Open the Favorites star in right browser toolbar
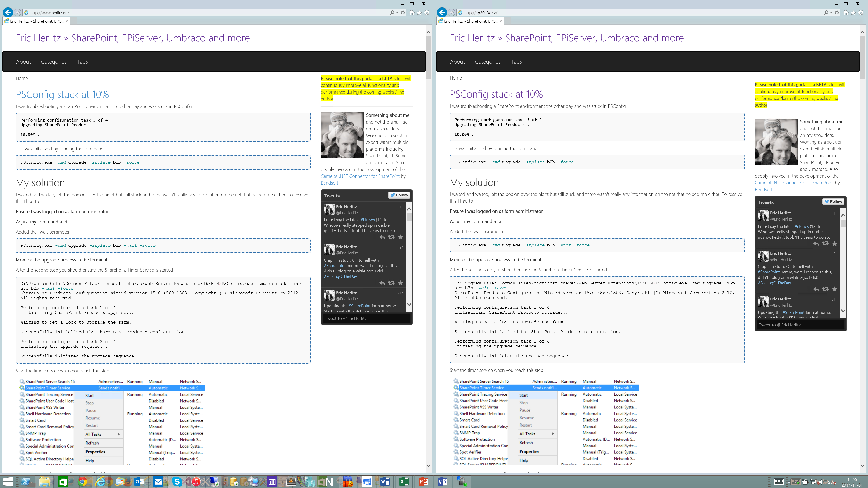Screen dimensions: 868x488 853,13
